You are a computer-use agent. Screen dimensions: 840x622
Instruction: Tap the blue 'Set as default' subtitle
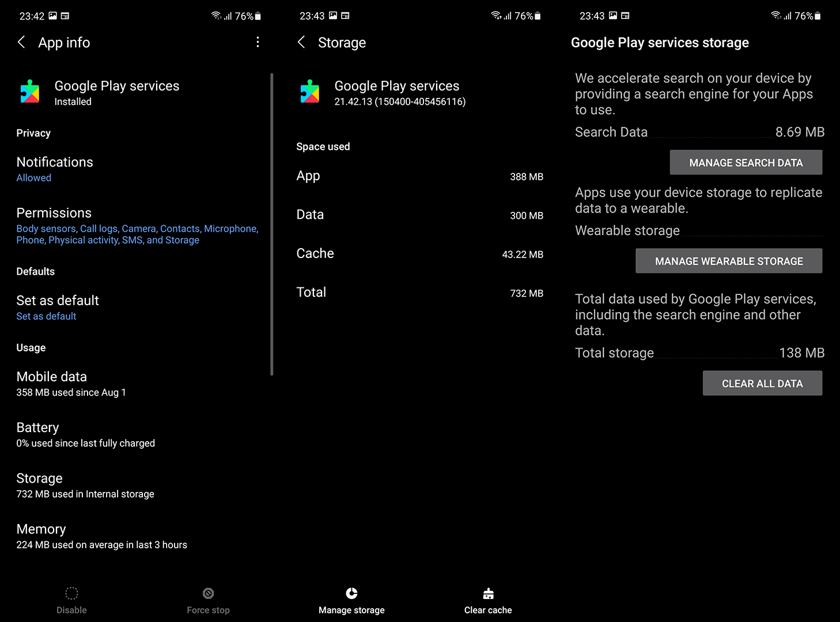[x=46, y=316]
